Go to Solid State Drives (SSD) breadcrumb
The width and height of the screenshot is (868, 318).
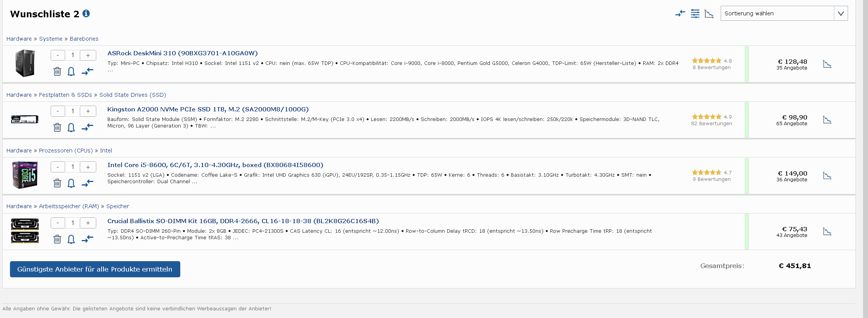point(133,95)
